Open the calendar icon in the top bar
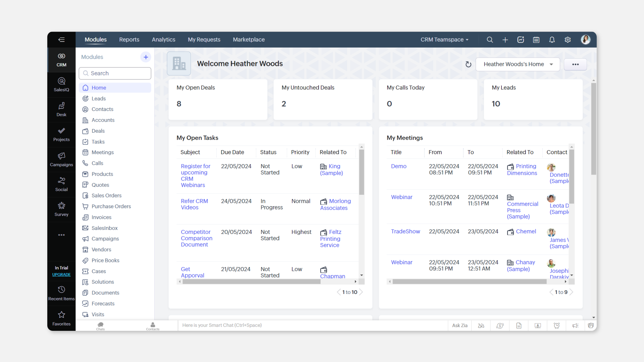644x362 pixels. pyautogui.click(x=536, y=40)
